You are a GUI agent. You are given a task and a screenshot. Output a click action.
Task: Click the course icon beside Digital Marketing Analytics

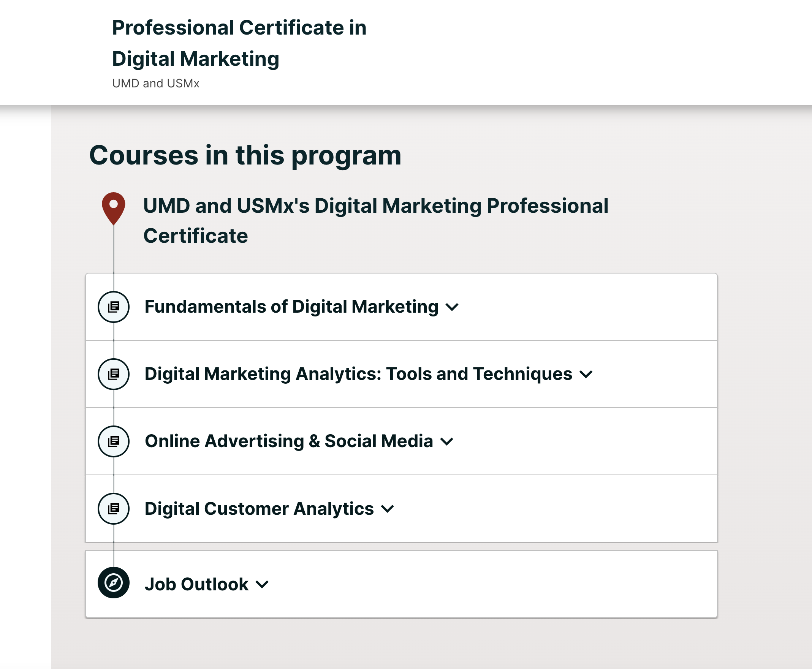pos(113,374)
